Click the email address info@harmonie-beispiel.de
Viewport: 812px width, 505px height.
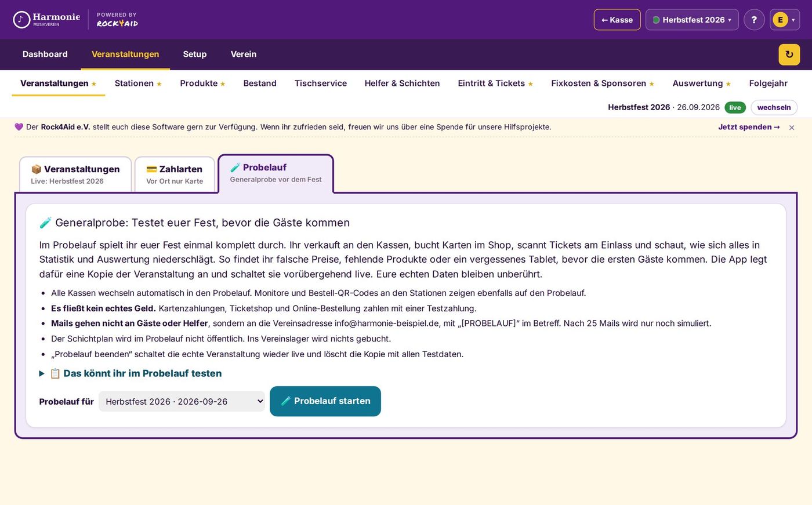[387, 324]
